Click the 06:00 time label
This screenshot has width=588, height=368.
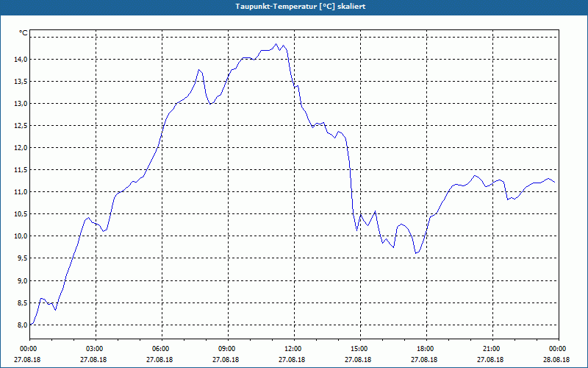(x=162, y=349)
